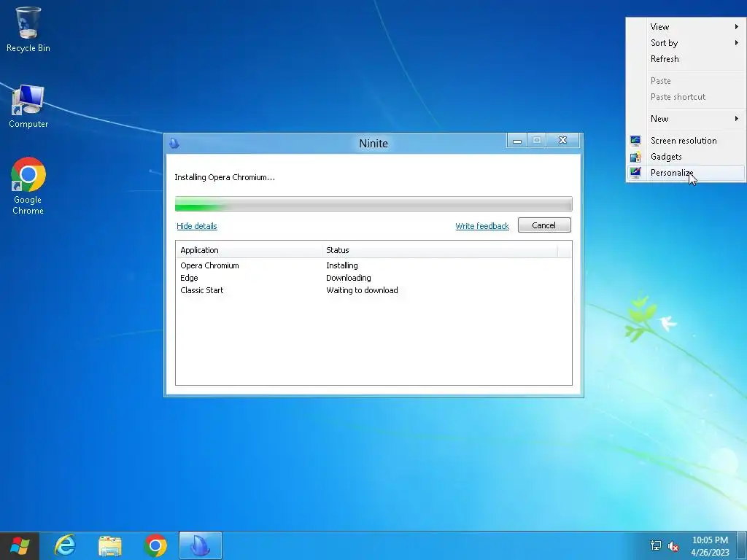
Task: Sort by the Status column header
Action: coord(440,250)
